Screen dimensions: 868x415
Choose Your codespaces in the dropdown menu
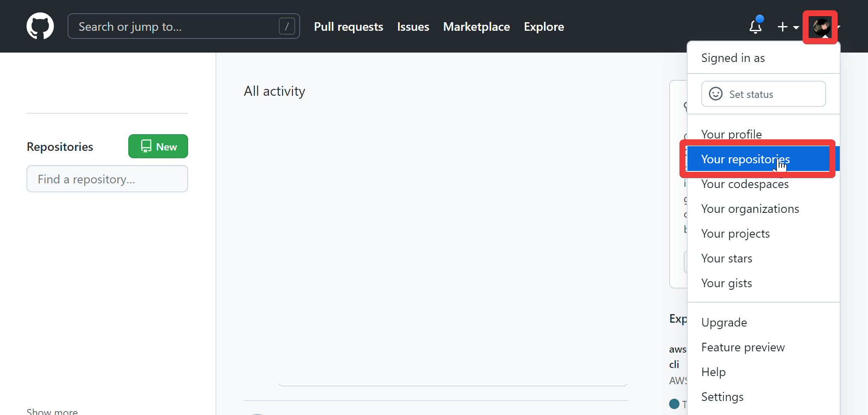point(745,184)
